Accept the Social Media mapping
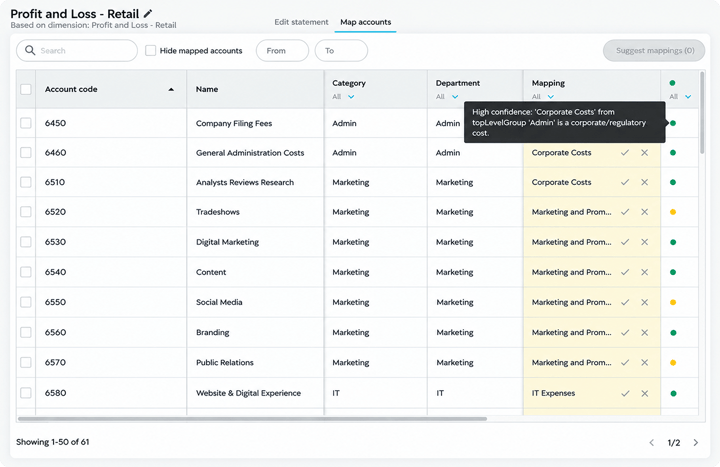This screenshot has width=720, height=467. coord(625,302)
